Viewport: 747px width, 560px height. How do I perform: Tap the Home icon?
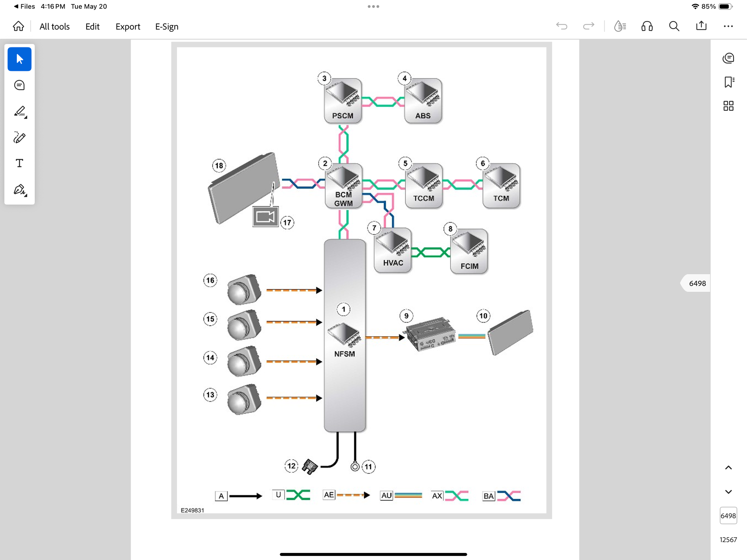point(18,27)
